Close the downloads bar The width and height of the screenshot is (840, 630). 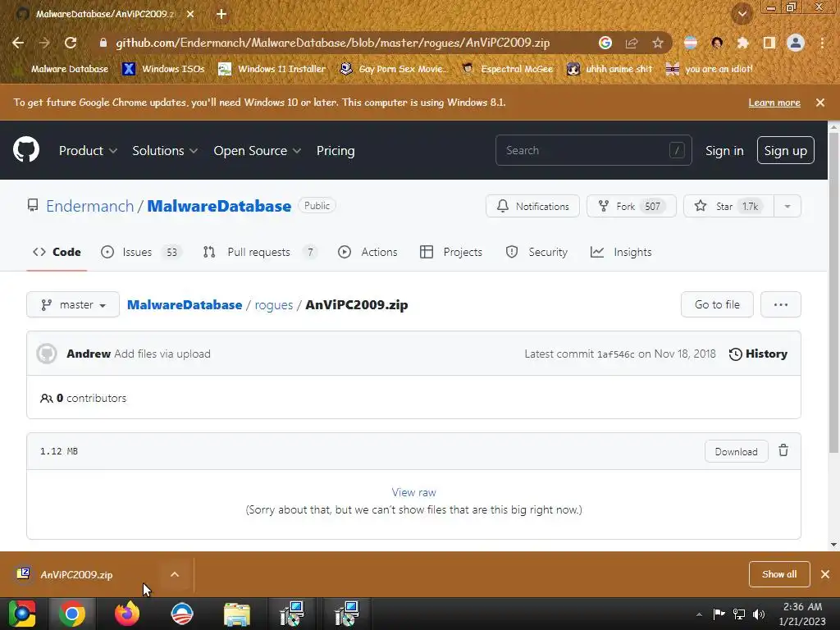tap(825, 574)
